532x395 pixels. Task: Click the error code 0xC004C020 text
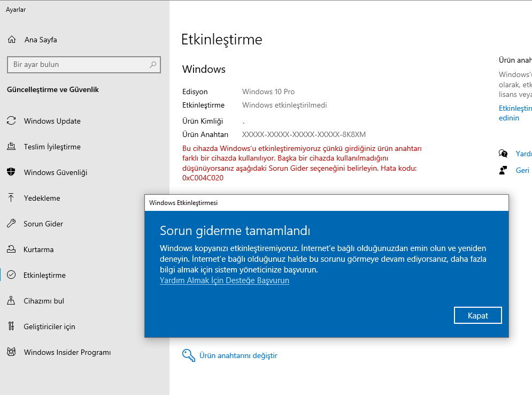[203, 178]
